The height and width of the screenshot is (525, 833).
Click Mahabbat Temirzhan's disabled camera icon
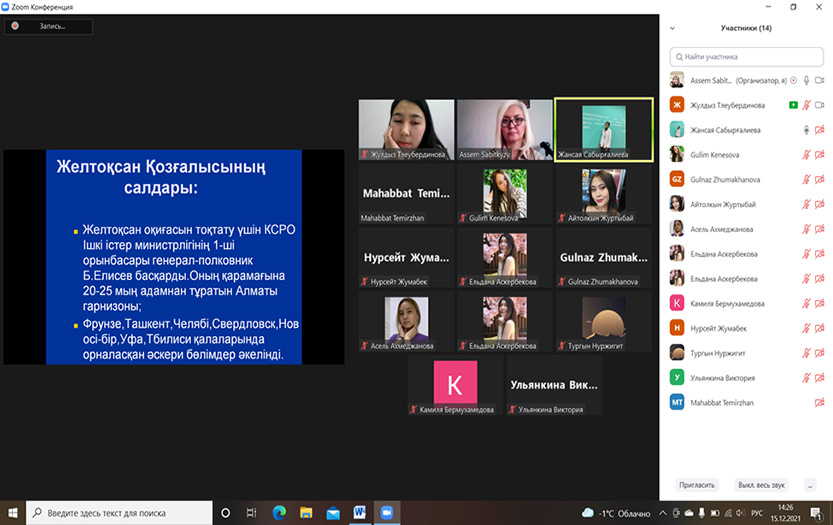coord(819,402)
